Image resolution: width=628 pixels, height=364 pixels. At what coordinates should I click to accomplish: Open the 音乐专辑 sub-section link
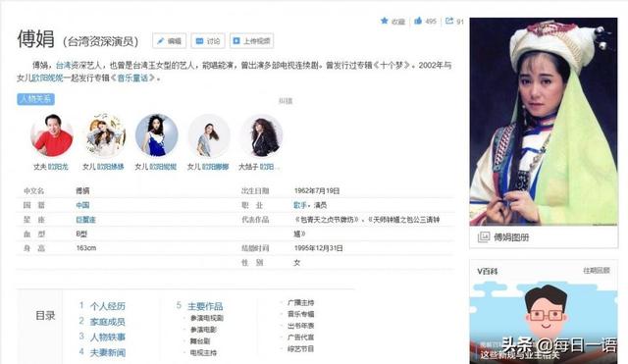(x=301, y=314)
